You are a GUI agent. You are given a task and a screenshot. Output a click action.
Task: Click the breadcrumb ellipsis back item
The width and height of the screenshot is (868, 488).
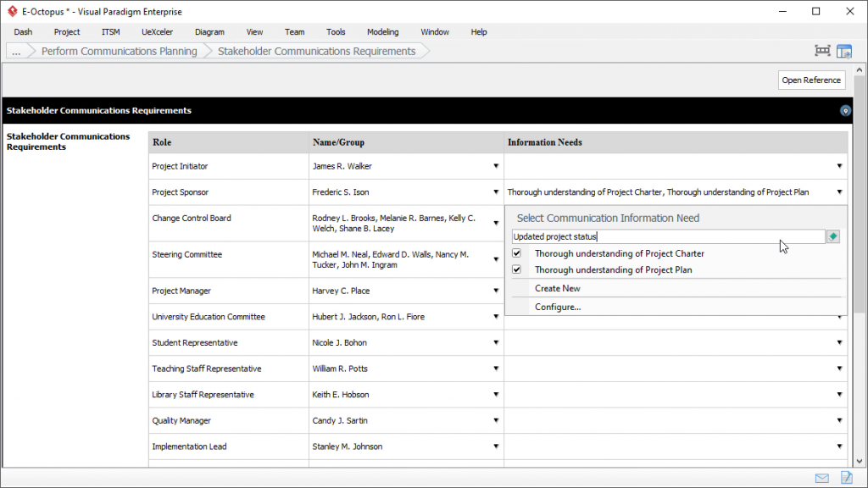point(17,52)
